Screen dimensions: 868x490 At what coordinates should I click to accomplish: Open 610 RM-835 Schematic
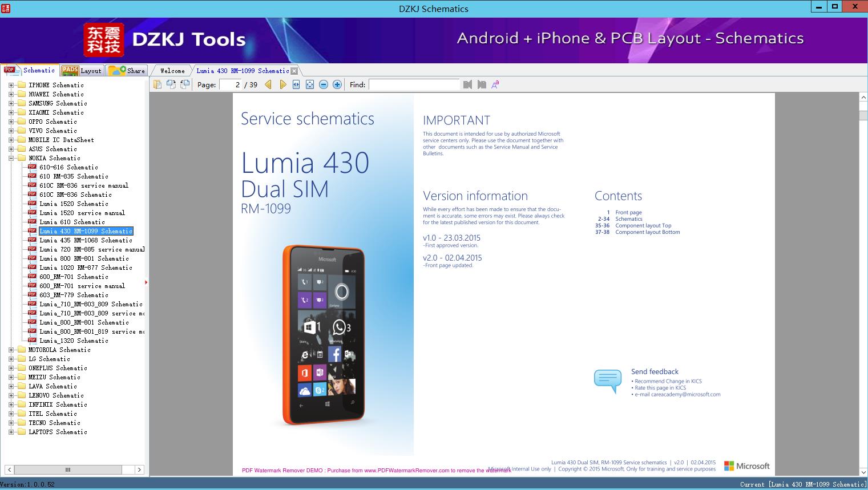click(74, 176)
